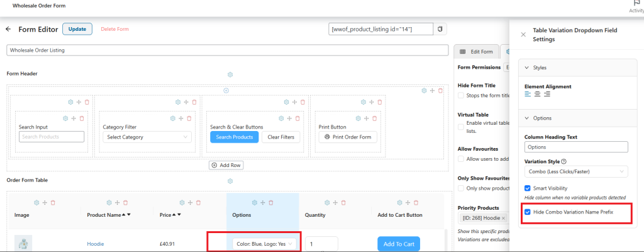Show help for Variation Style
Viewport: 644px width, 252px height.
[x=563, y=161]
